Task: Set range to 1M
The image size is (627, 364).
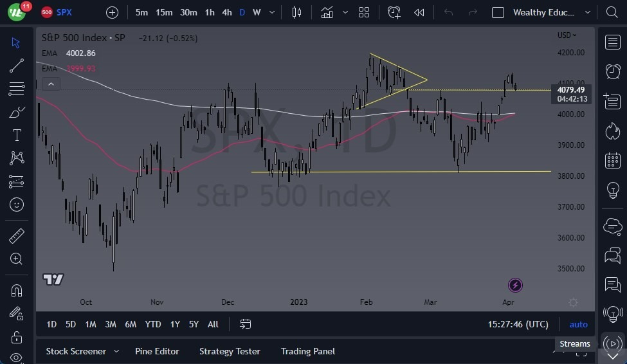Action: (91, 324)
